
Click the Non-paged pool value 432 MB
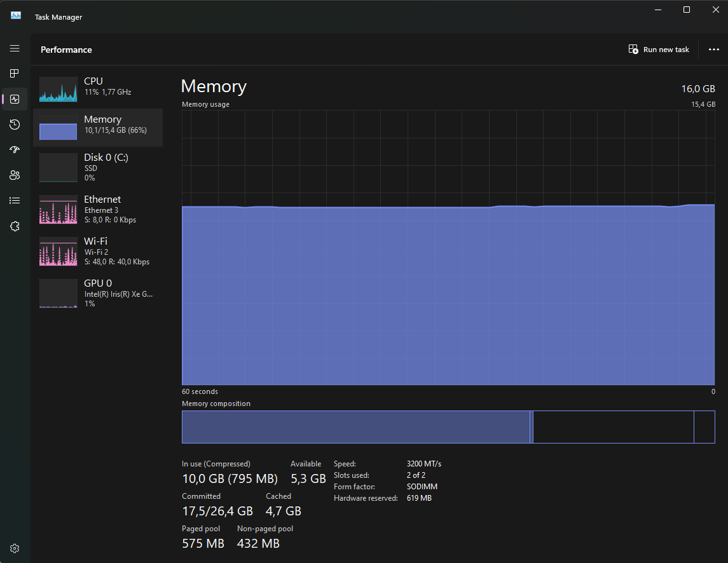[x=258, y=543]
